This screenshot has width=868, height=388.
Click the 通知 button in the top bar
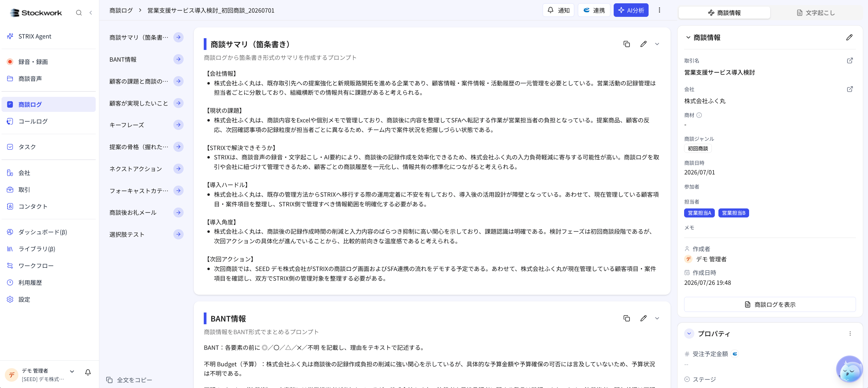point(558,11)
